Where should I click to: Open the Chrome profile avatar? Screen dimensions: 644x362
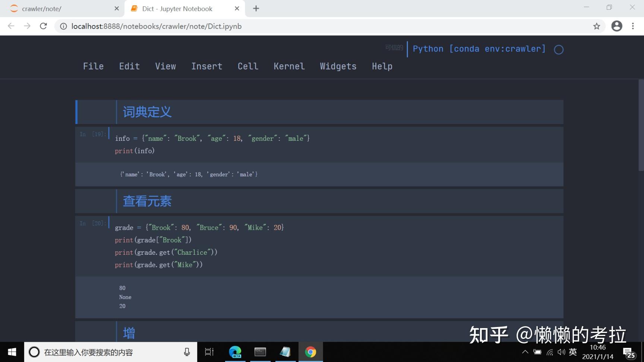coord(616,26)
